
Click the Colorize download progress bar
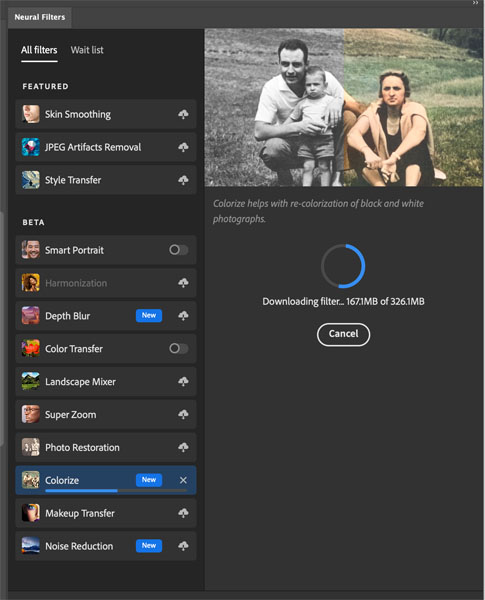(x=116, y=491)
